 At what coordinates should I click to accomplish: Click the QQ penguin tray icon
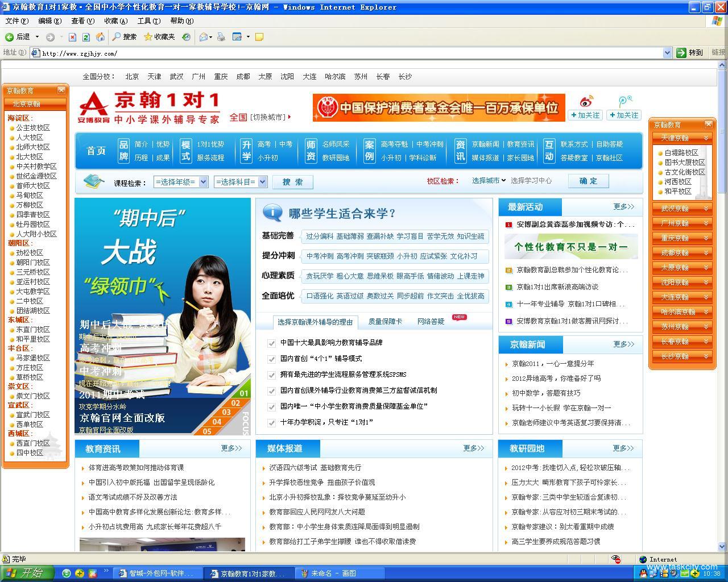pyautogui.click(x=644, y=573)
